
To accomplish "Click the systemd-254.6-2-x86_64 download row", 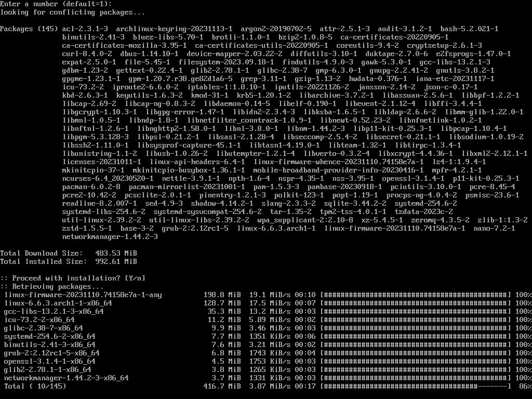I will tap(266, 336).
